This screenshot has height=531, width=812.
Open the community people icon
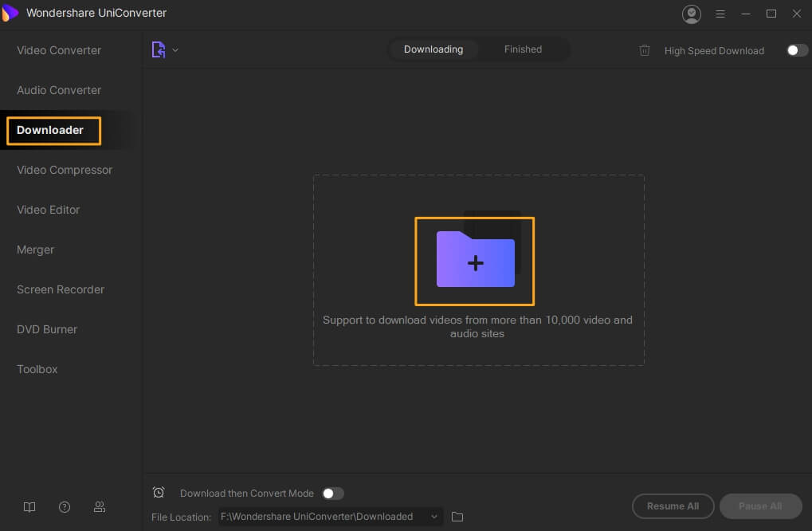[100, 507]
